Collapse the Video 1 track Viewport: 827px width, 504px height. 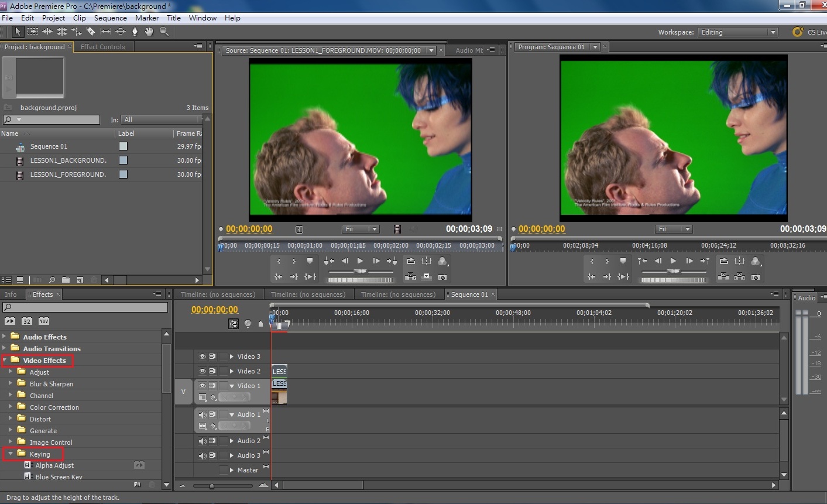pyautogui.click(x=232, y=386)
